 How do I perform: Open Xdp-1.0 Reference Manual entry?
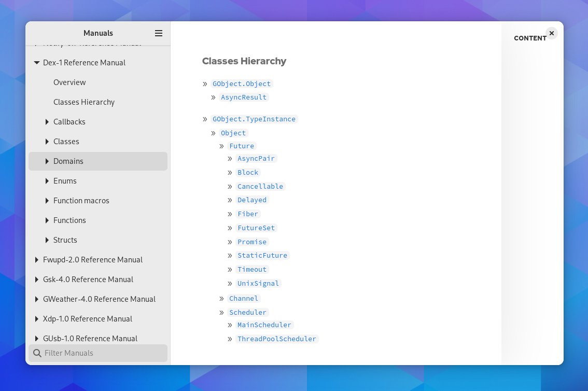point(88,318)
